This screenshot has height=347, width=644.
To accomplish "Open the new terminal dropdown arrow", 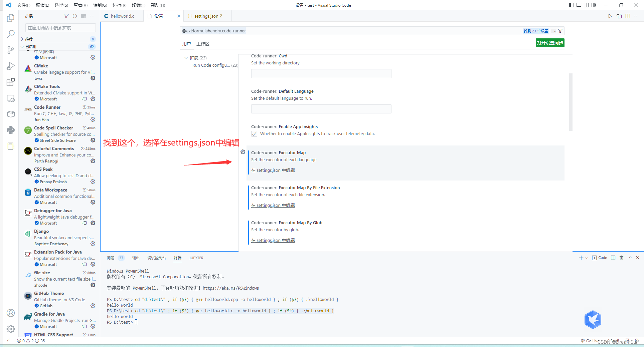I will coord(587,258).
